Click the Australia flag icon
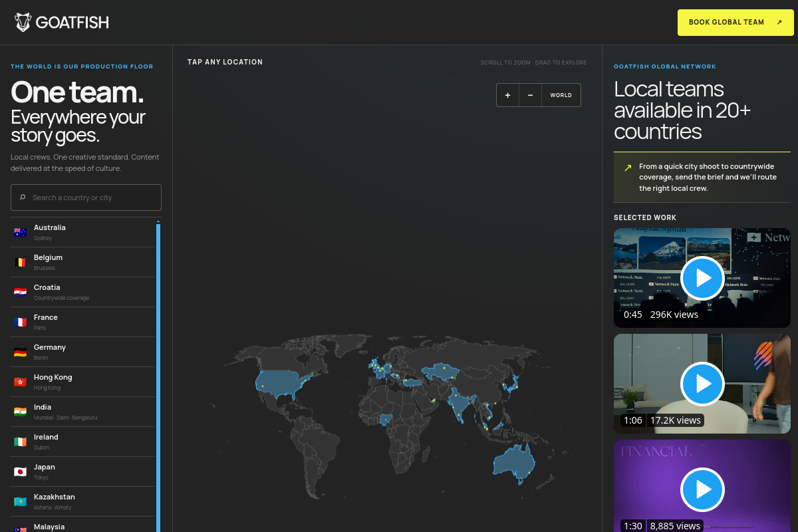The image size is (798, 532). pyautogui.click(x=20, y=232)
